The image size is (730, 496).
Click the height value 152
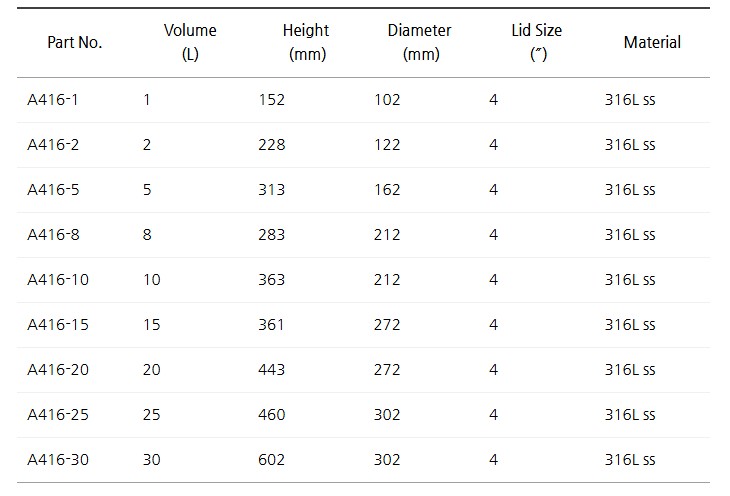point(271,100)
